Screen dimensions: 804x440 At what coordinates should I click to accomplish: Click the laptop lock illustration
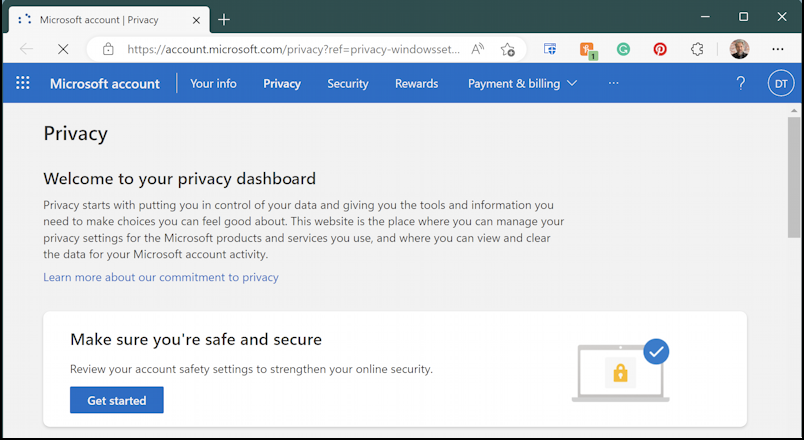click(621, 370)
